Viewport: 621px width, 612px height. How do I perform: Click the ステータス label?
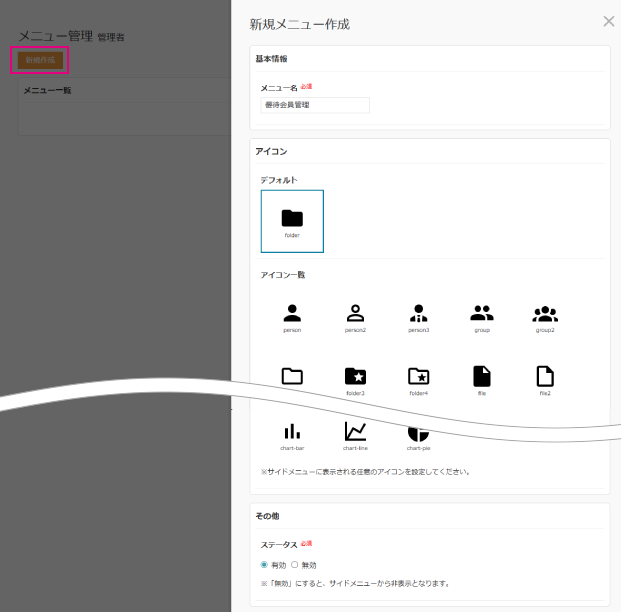(279, 545)
